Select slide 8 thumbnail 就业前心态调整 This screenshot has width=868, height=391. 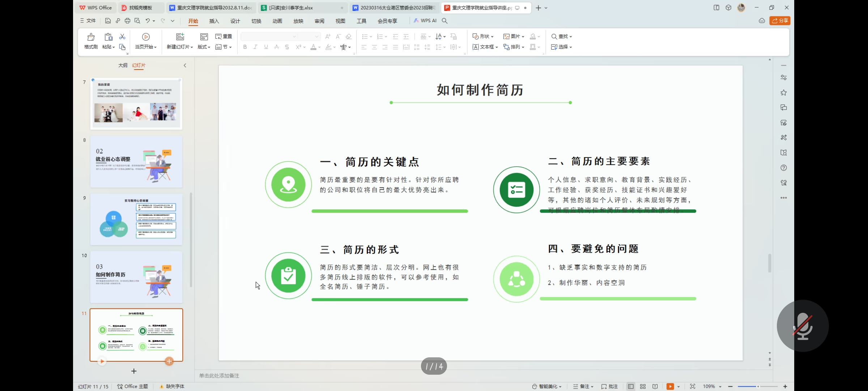click(x=136, y=162)
